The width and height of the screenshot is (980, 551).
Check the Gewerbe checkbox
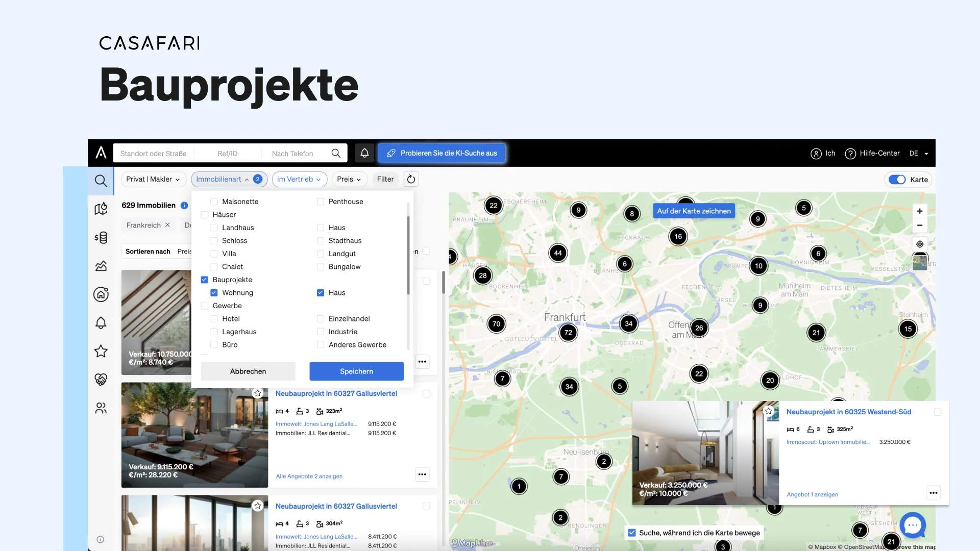[204, 306]
